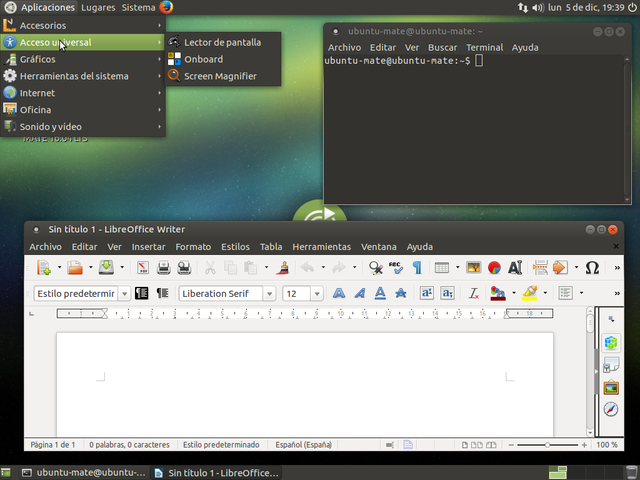Expand the table insert dropdown arrow

point(458,268)
